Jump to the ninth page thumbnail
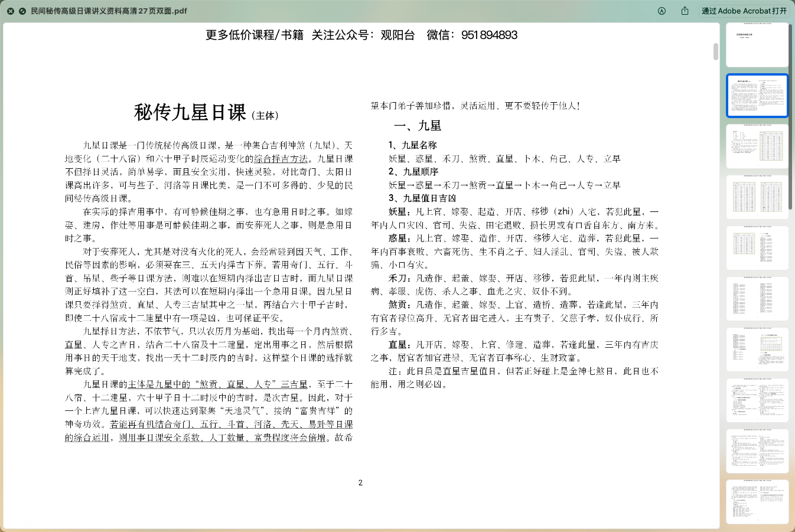795x532 pixels. pyautogui.click(x=757, y=451)
